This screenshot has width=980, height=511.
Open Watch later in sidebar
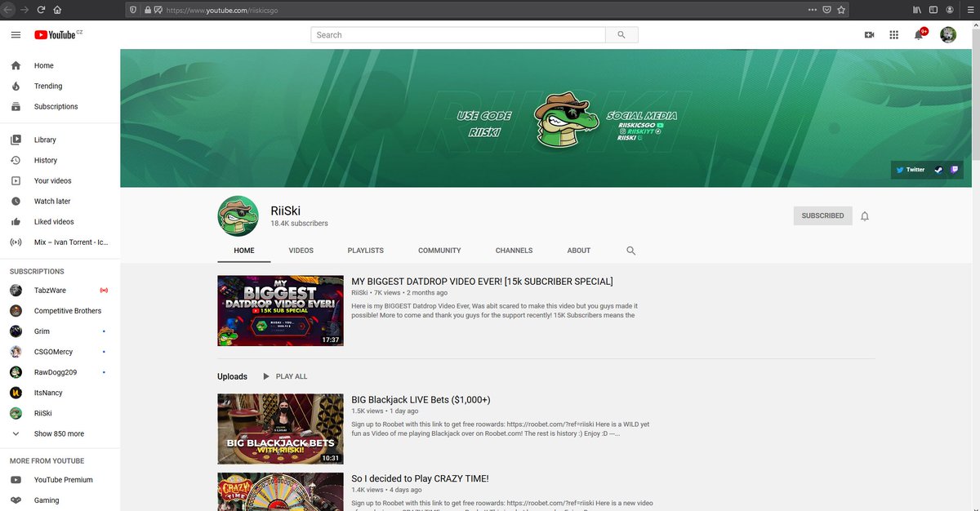click(x=60, y=202)
